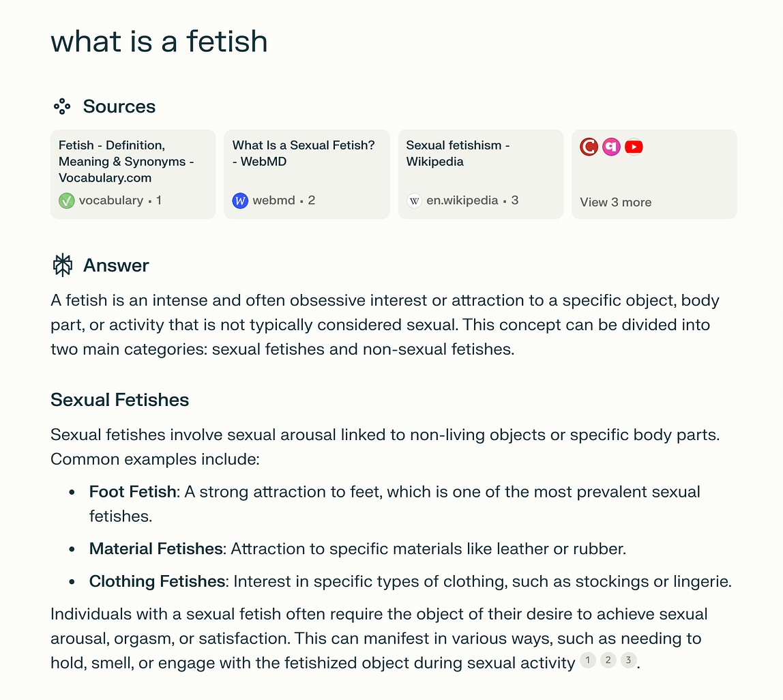Click the Sexual Fetishes subheading
Viewport: 783px width, 700px height.
coord(119,399)
